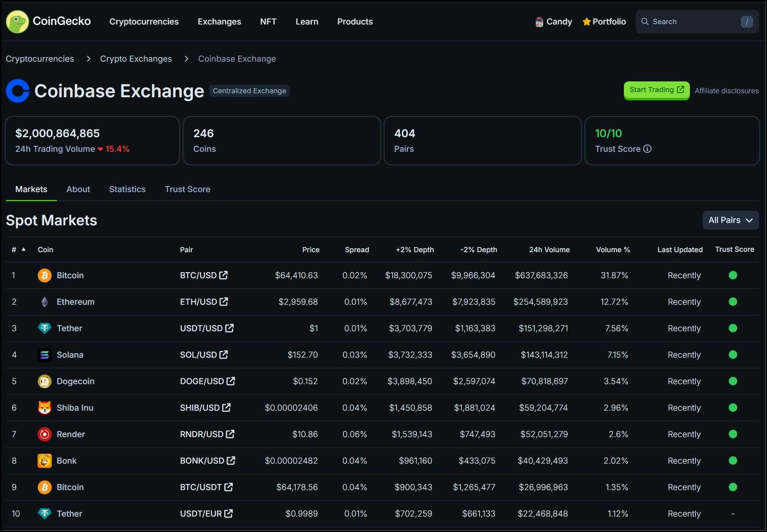Open the Cryptocurrencies nav menu

coord(144,22)
